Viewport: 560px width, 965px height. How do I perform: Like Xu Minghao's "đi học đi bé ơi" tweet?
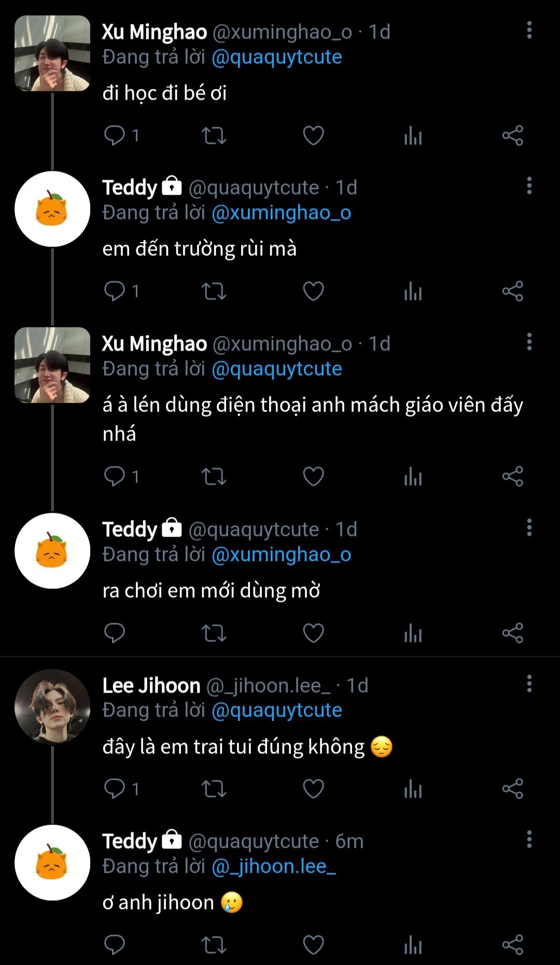pyautogui.click(x=313, y=135)
